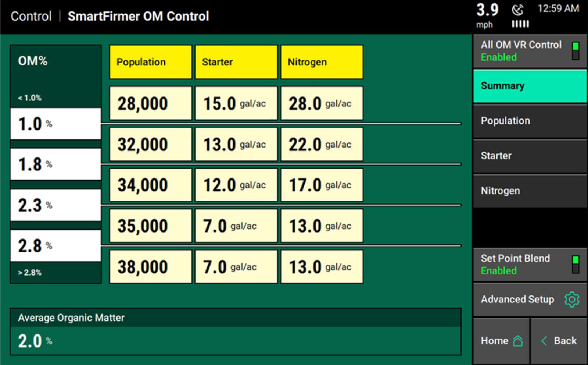Viewport: 588px width, 365px height.
Task: Edit population value 34,000
Action: click(151, 185)
